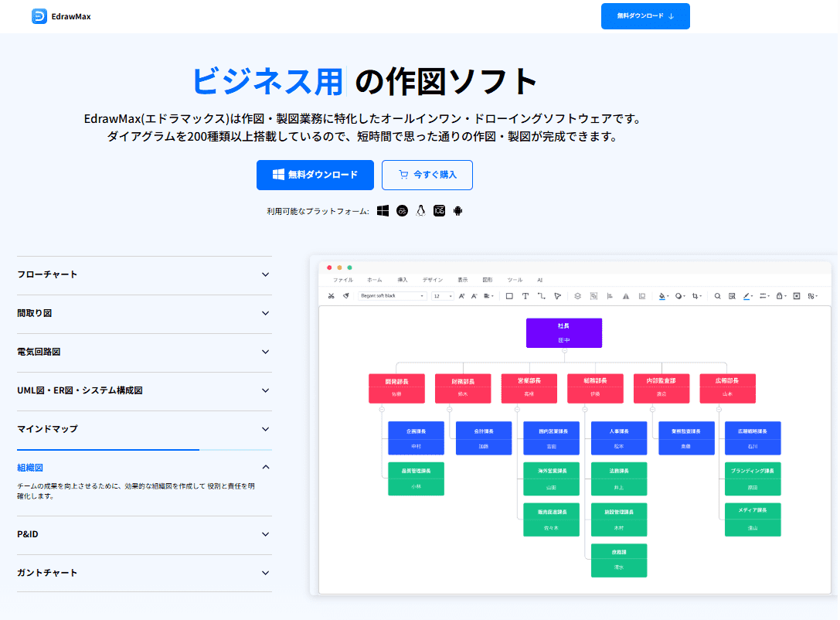Screen dimensions: 840x620
Task: Open the ホーム menu tab
Action: coord(375,280)
